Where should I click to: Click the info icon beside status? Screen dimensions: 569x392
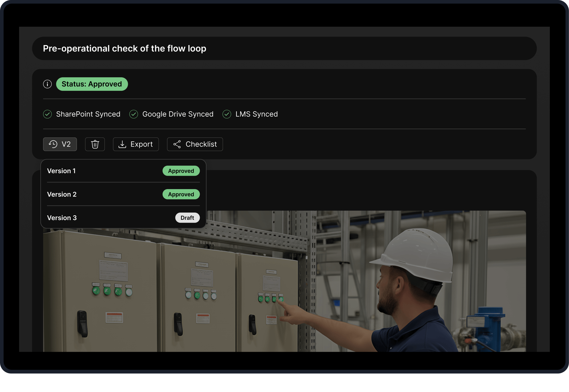(x=47, y=84)
